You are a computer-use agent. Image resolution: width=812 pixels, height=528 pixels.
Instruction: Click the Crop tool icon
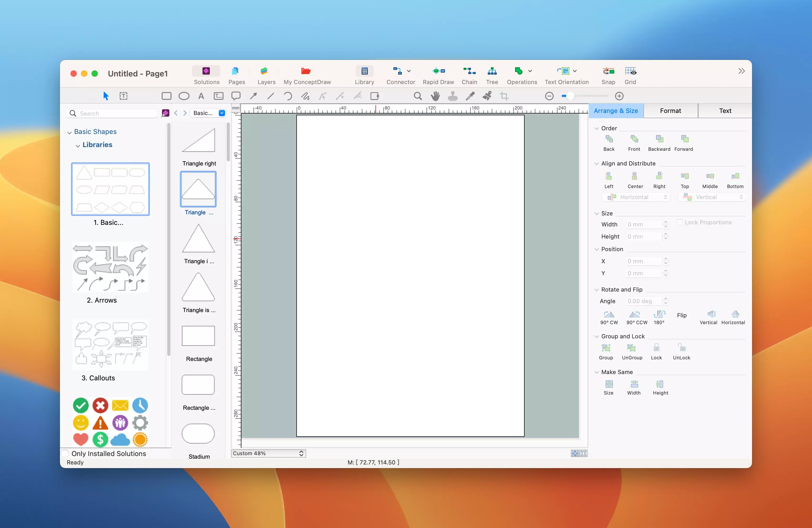point(504,96)
